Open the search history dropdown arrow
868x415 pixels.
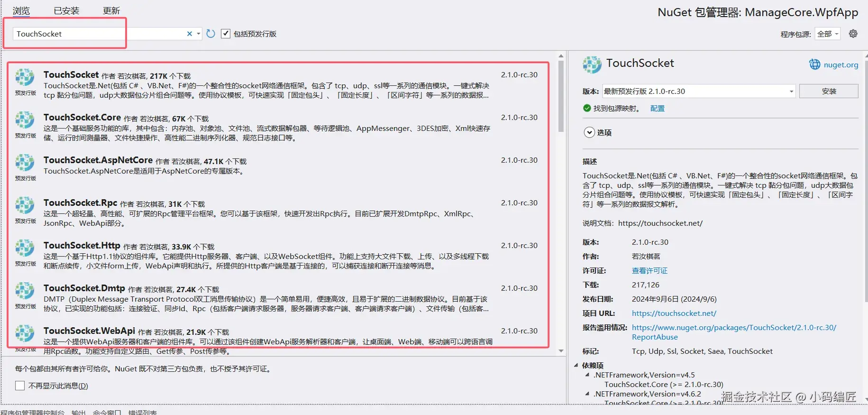[199, 34]
